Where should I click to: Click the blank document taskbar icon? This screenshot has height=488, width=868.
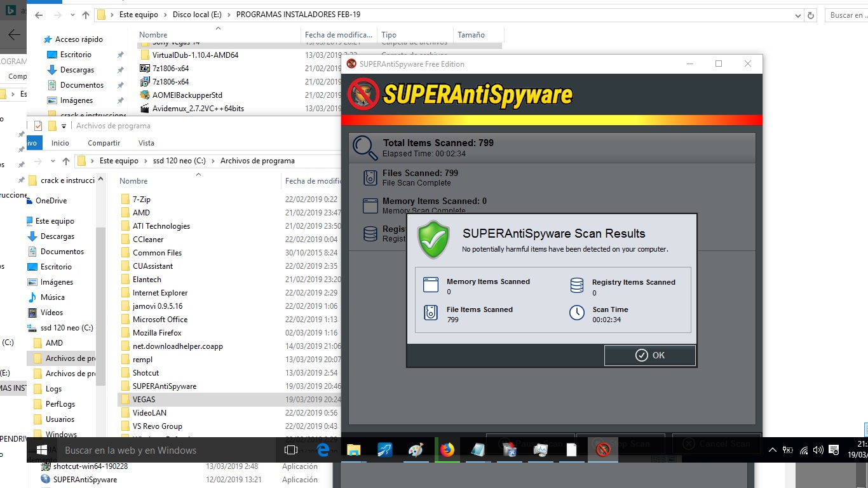(x=572, y=450)
